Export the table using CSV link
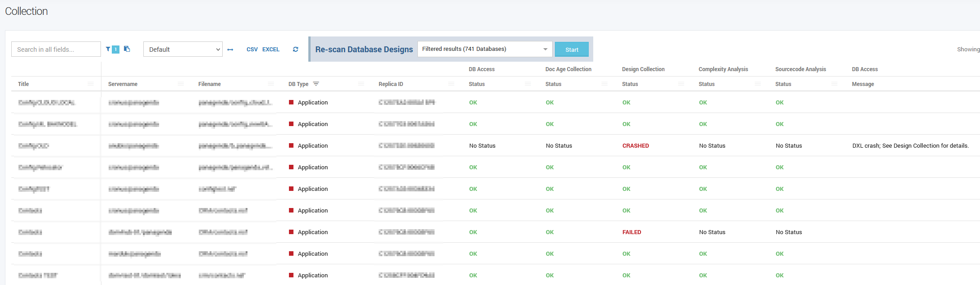 point(252,50)
